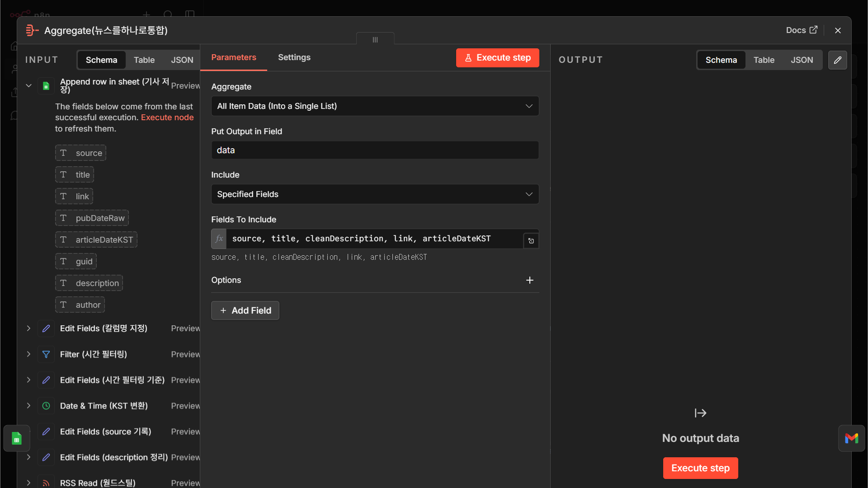Open the Include Specified Fields dropdown
The width and height of the screenshot is (868, 488).
pyautogui.click(x=375, y=194)
